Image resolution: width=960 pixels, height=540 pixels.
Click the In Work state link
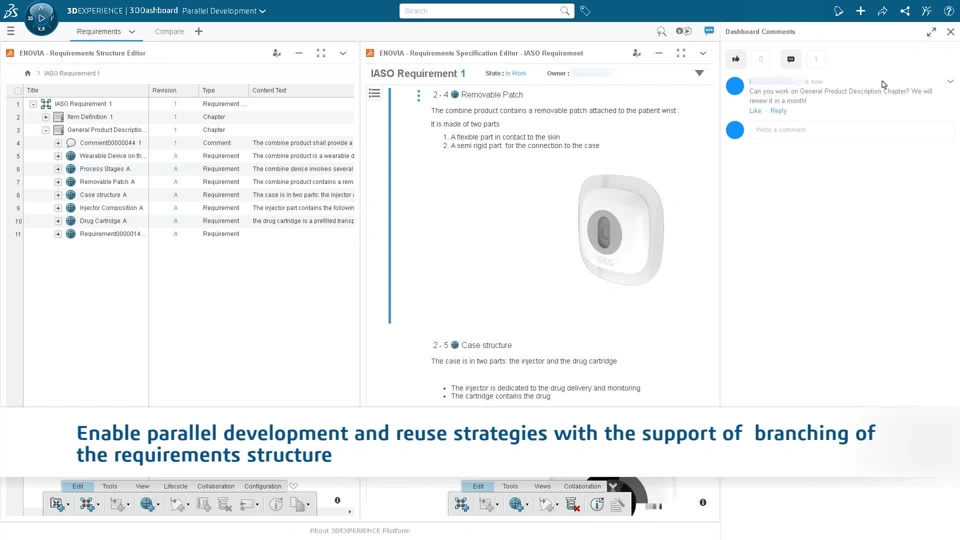pyautogui.click(x=516, y=73)
